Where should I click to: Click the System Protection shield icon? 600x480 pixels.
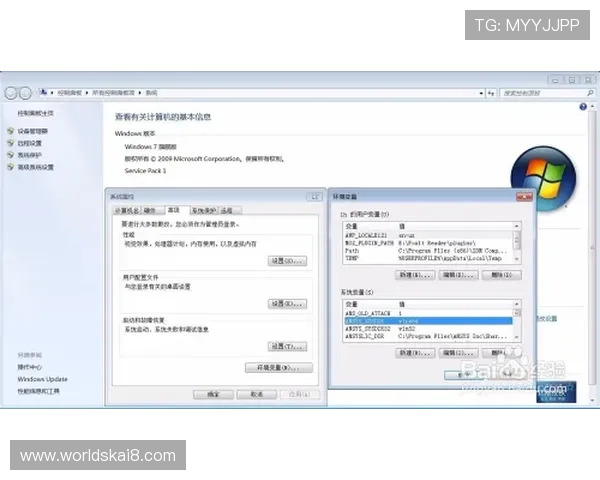[x=11, y=155]
